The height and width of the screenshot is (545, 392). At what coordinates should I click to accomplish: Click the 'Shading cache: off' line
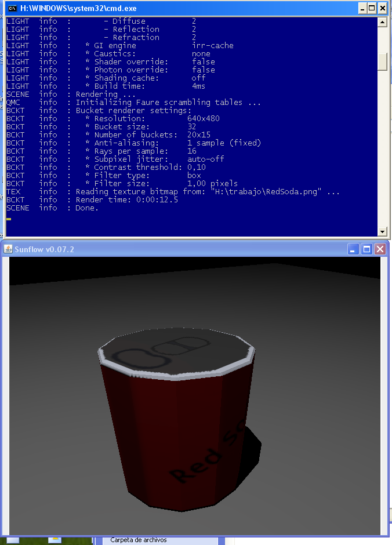(106, 78)
